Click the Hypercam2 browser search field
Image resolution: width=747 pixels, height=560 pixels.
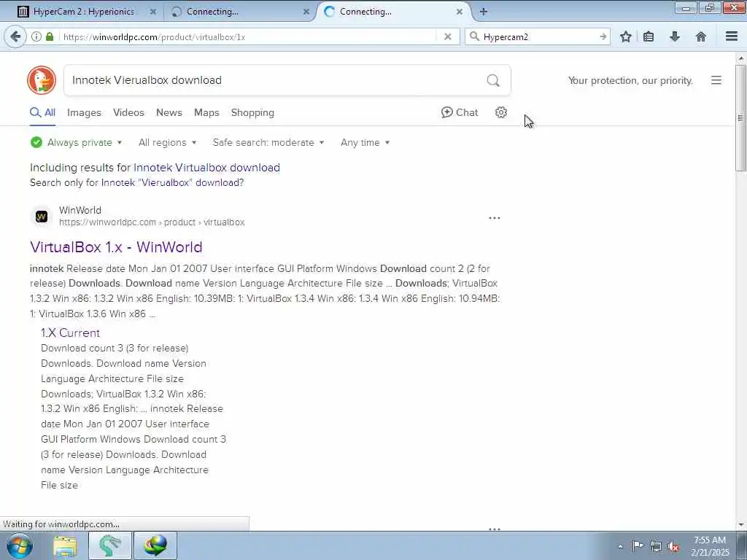point(538,36)
